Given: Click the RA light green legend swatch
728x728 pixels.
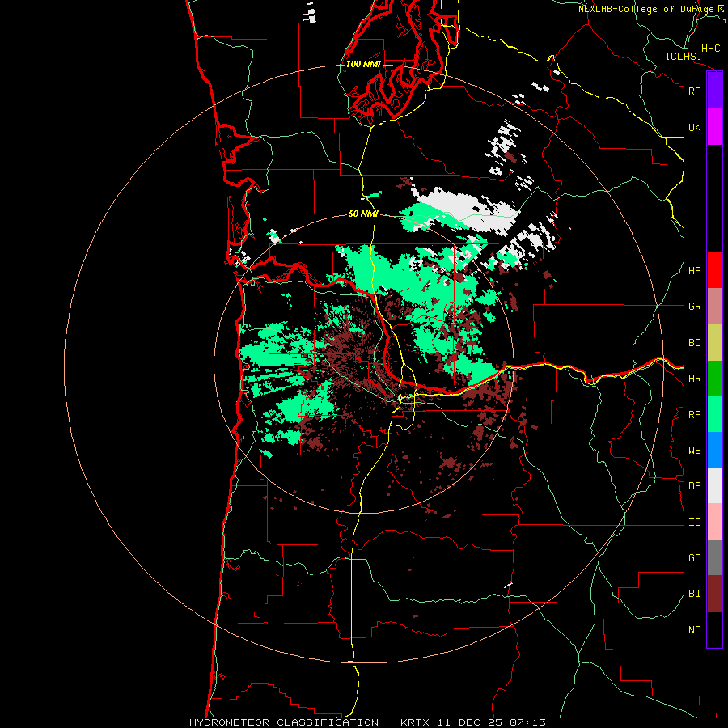Looking at the screenshot, I should pos(714,414).
